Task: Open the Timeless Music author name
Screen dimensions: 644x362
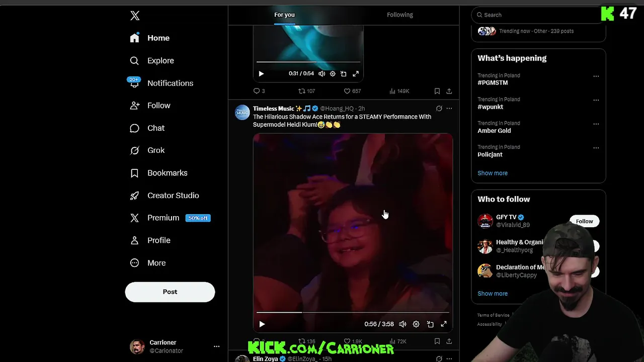Action: [274, 109]
